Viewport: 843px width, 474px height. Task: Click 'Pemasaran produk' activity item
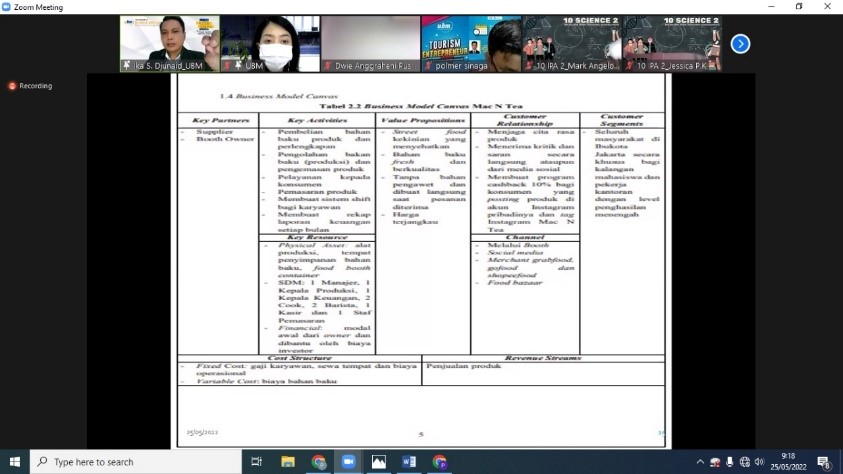[x=317, y=192]
